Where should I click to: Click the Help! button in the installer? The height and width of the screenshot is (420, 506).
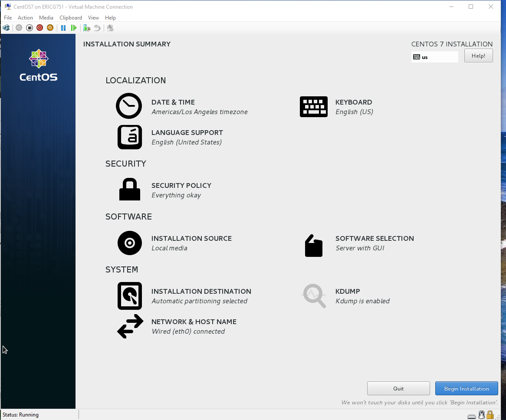479,56
